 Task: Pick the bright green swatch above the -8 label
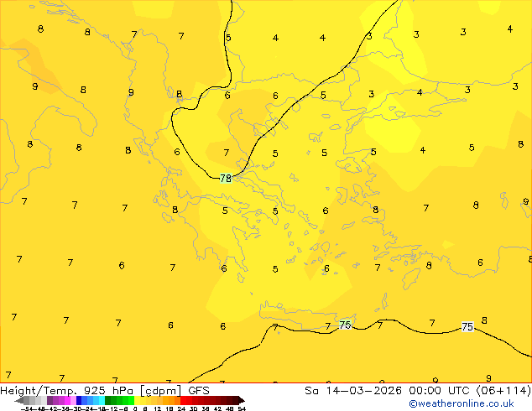[x=131, y=401]
